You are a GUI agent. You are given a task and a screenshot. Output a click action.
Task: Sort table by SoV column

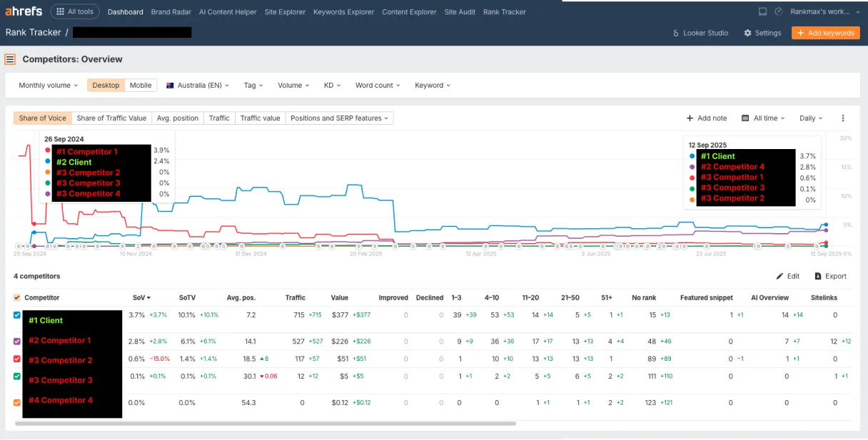(141, 297)
